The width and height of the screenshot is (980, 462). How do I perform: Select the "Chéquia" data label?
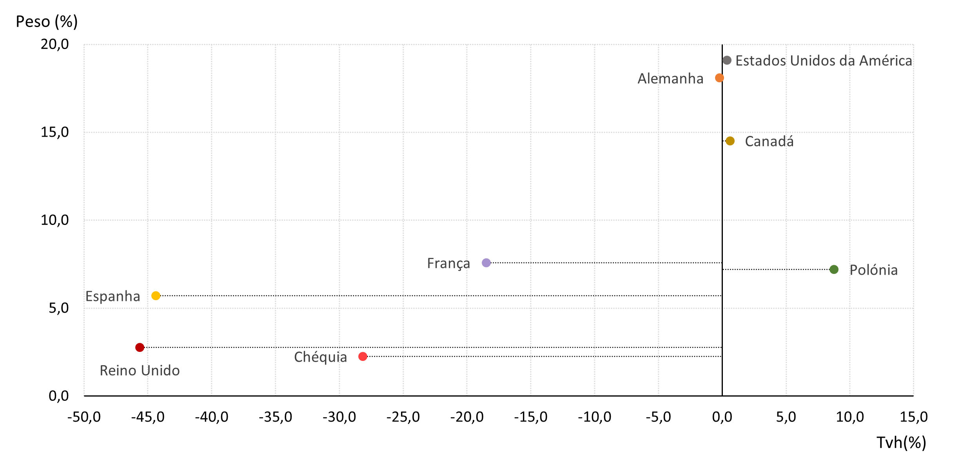pos(320,357)
